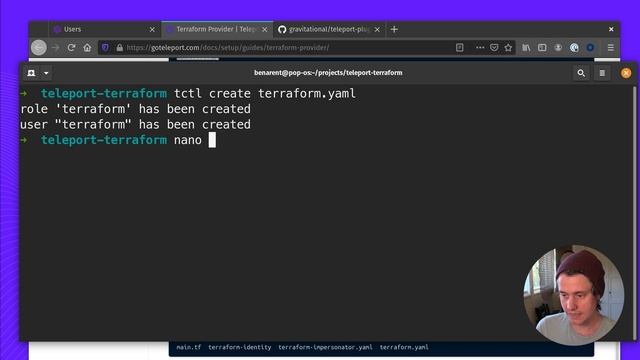The height and width of the screenshot is (360, 640).
Task: Open tracking protection shield icon
Action: [x=105, y=48]
